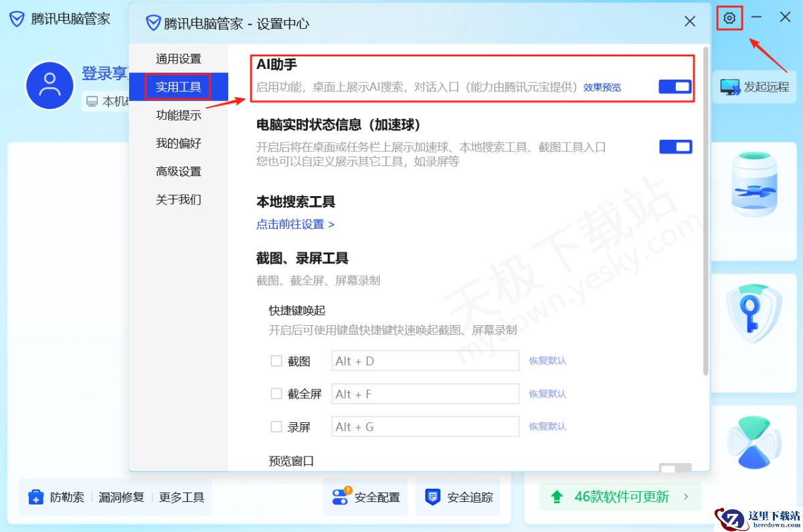This screenshot has width=803, height=532.
Task: Check the 录屏 hotkey checkbox
Action: 276,426
